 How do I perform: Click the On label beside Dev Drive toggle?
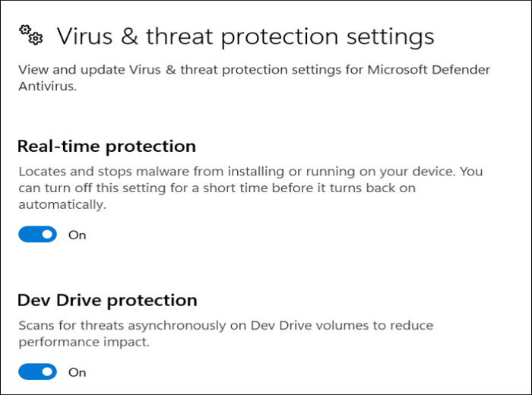click(78, 372)
